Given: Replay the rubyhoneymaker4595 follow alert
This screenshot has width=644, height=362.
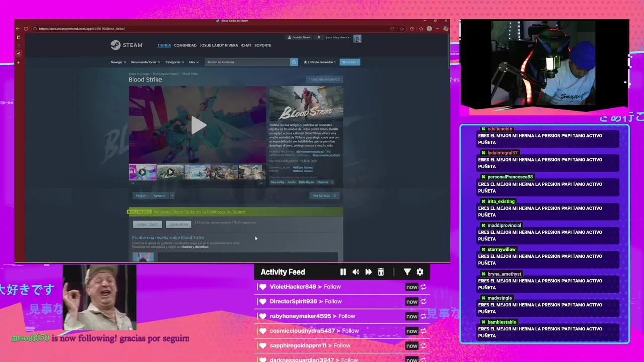Looking at the screenshot, I should [423, 316].
